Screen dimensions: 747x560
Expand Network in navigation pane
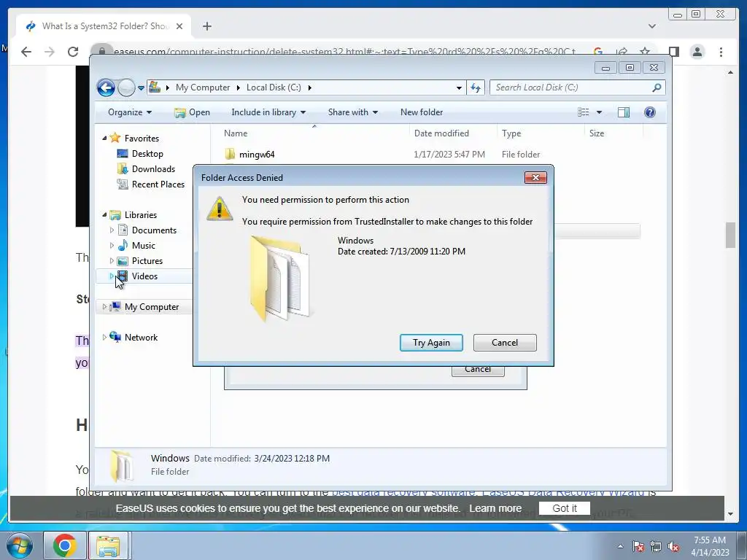click(104, 338)
